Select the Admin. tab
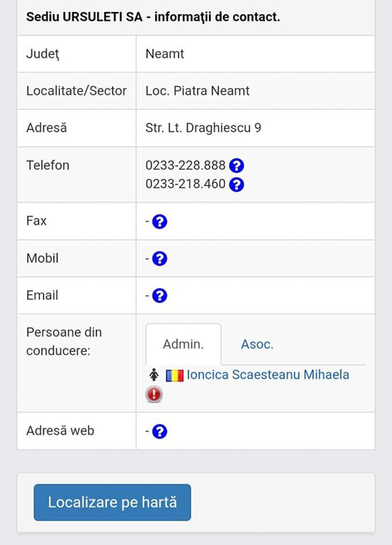 pyautogui.click(x=183, y=344)
